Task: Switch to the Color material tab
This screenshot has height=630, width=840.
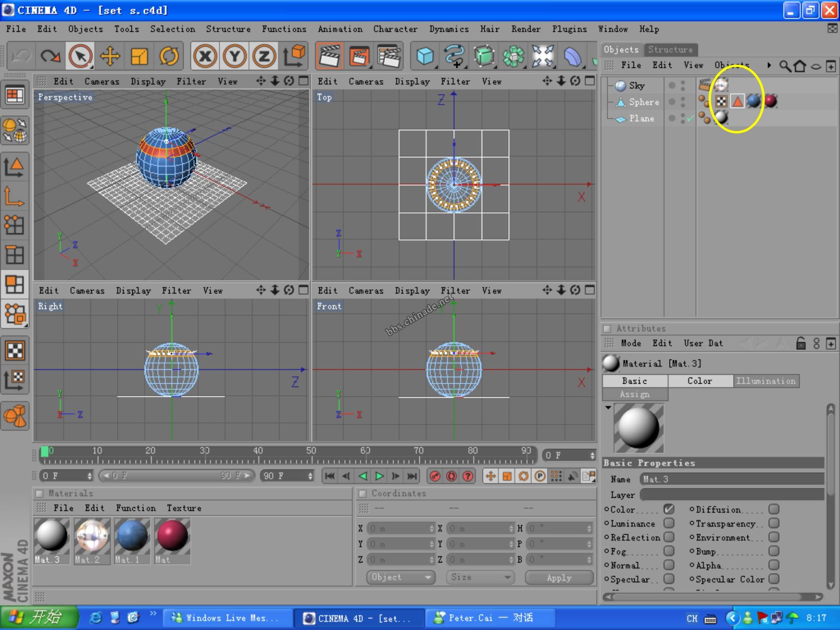Action: point(700,381)
